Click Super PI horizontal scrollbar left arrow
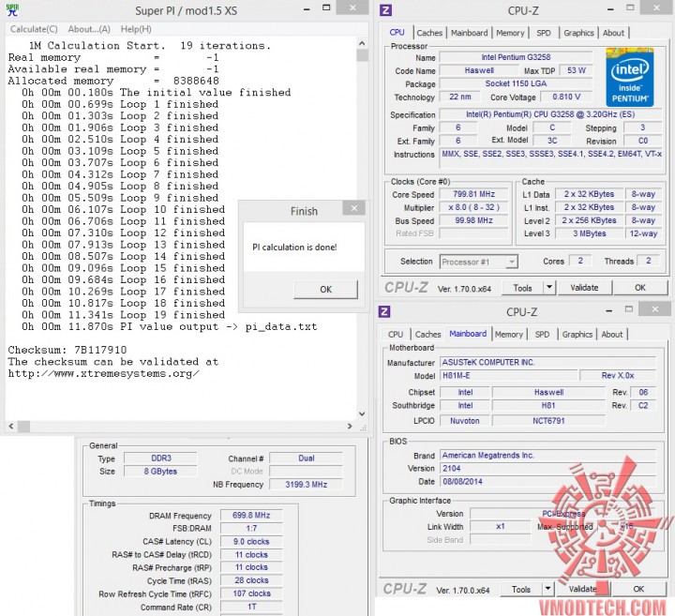The height and width of the screenshot is (616, 675). (11, 427)
